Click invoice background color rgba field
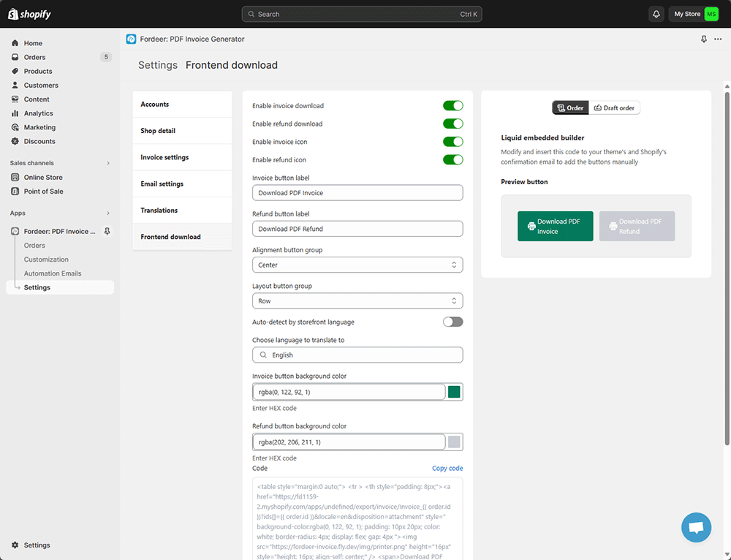 click(x=349, y=392)
